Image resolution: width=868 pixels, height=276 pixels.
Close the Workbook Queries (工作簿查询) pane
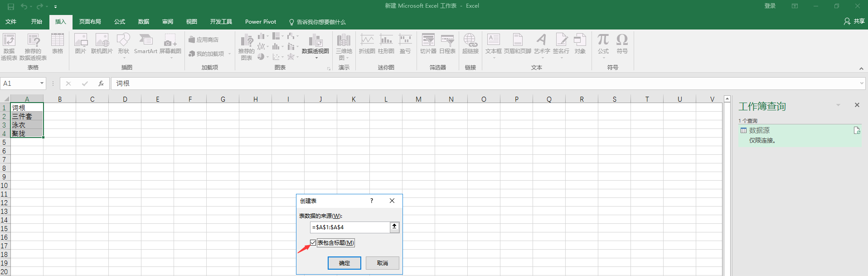[x=857, y=105]
